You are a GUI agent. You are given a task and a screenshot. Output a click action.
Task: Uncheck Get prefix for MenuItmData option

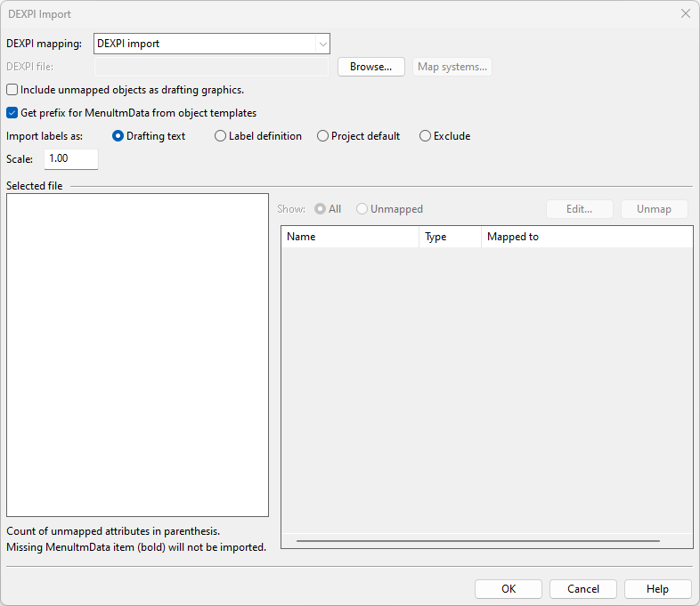12,113
